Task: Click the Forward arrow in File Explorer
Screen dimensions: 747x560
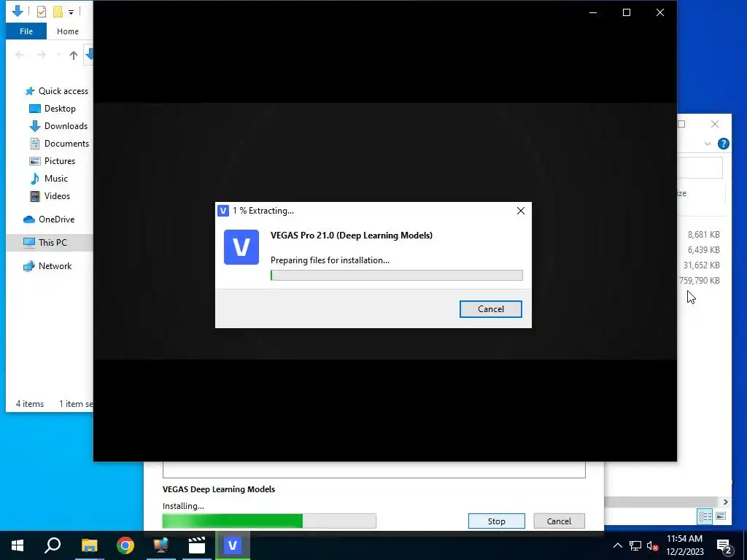Action: point(42,55)
